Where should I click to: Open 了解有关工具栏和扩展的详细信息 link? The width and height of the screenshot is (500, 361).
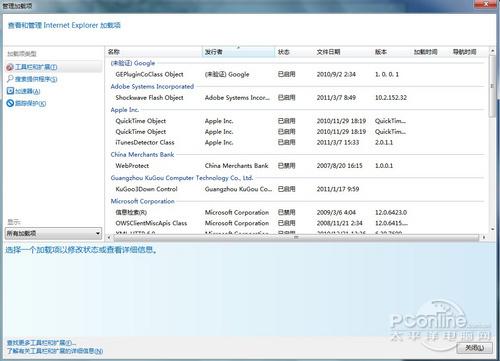point(55,351)
